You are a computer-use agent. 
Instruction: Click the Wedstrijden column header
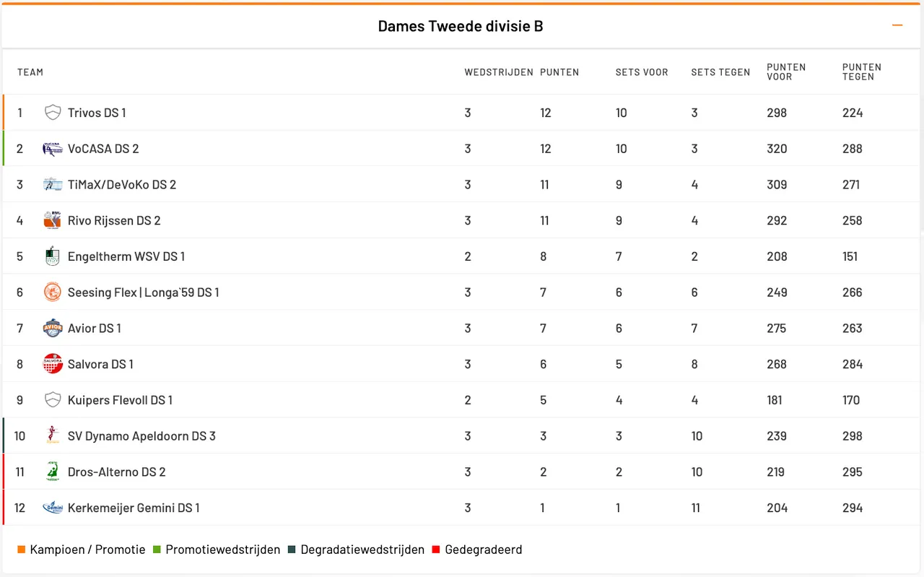[x=498, y=72]
